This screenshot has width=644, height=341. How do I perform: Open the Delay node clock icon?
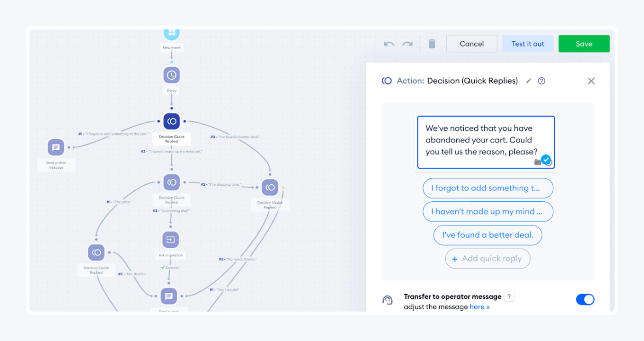pos(171,75)
